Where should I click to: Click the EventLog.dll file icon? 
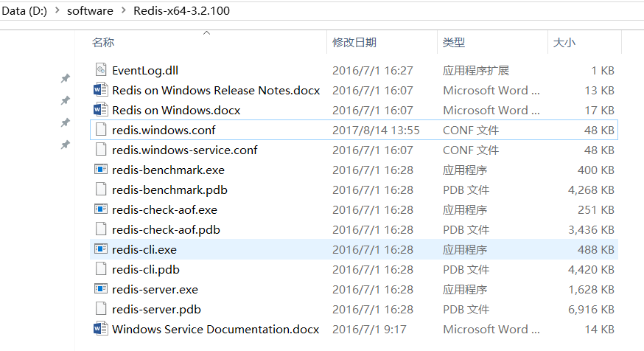point(101,70)
